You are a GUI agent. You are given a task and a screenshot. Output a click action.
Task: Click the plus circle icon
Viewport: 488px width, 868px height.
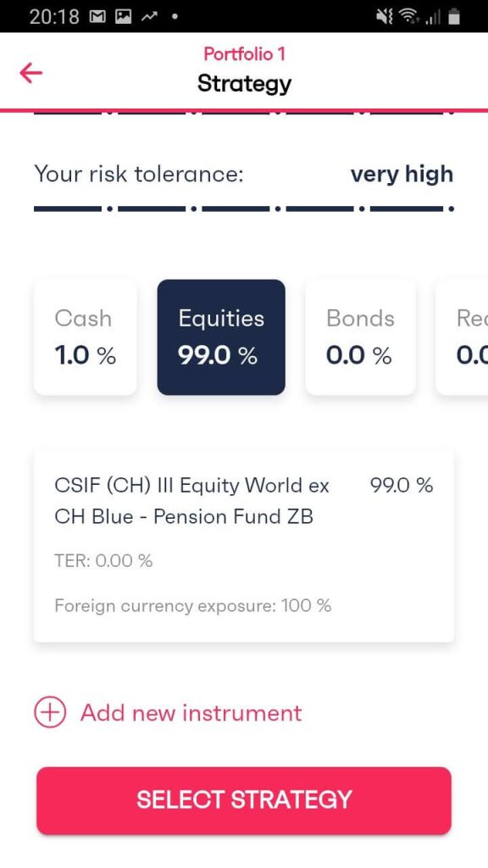pyautogui.click(x=50, y=712)
